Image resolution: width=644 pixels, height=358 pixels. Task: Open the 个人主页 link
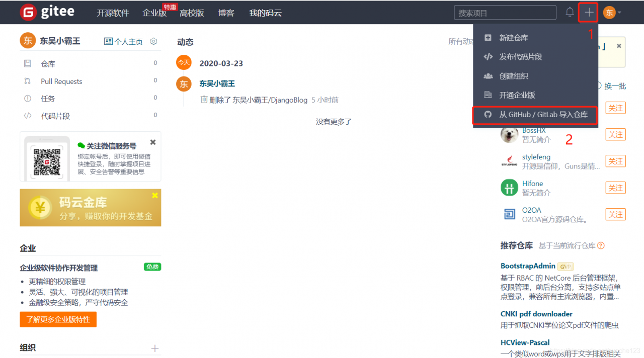point(124,41)
